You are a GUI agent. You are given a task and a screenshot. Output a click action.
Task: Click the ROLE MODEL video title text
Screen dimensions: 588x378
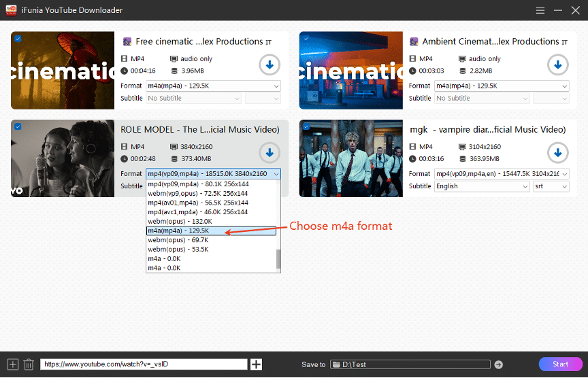[x=200, y=130]
